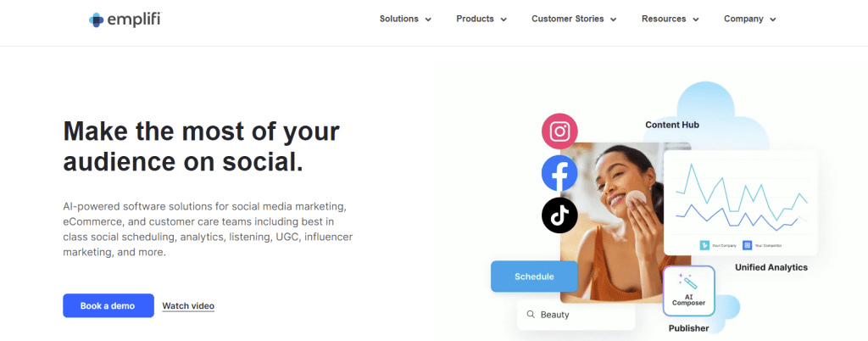Expand the Solutions dropdown menu

click(x=405, y=19)
